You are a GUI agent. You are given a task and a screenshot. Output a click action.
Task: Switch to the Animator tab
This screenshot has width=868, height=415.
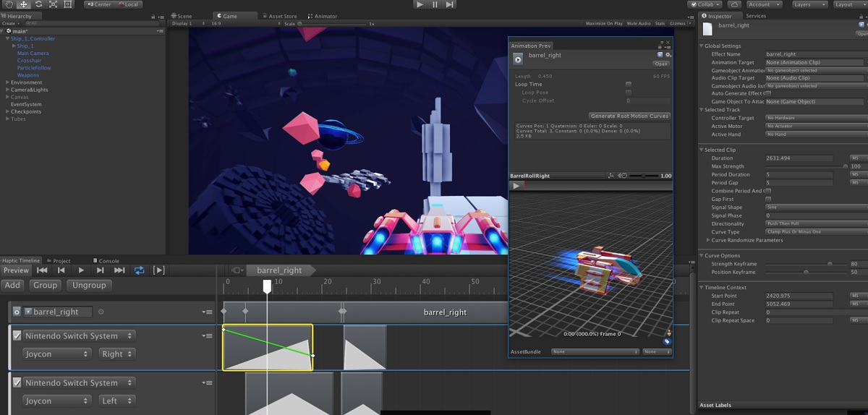[x=323, y=16]
